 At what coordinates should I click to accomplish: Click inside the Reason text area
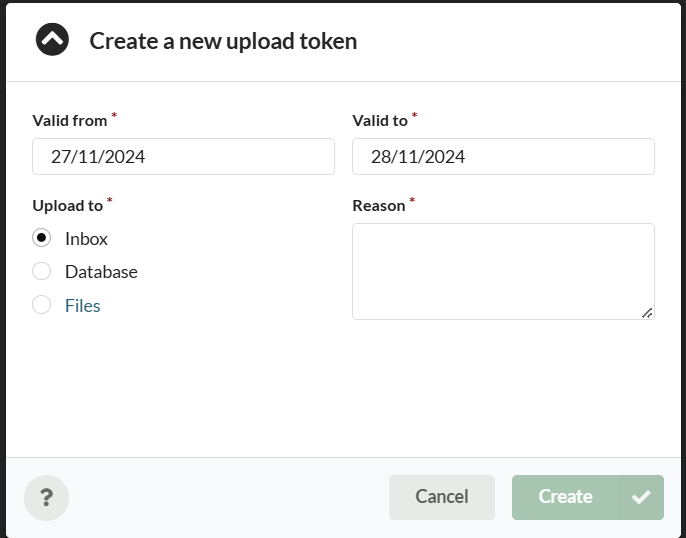click(x=503, y=271)
